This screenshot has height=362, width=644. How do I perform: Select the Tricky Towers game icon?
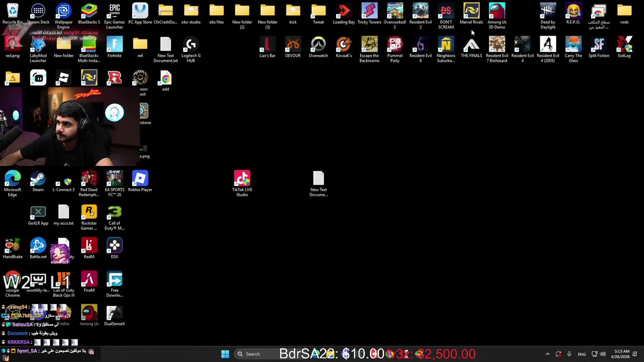[369, 14]
